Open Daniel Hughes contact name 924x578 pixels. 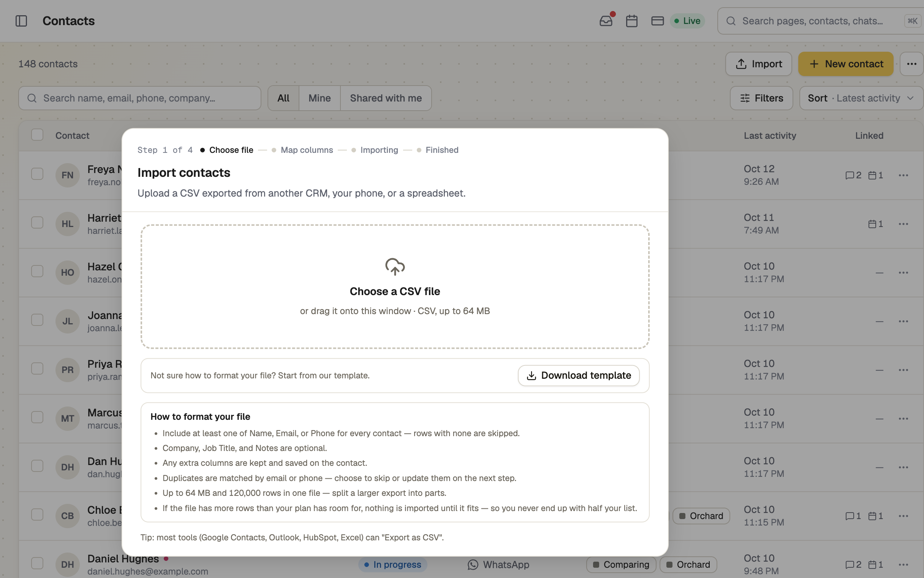tap(123, 559)
